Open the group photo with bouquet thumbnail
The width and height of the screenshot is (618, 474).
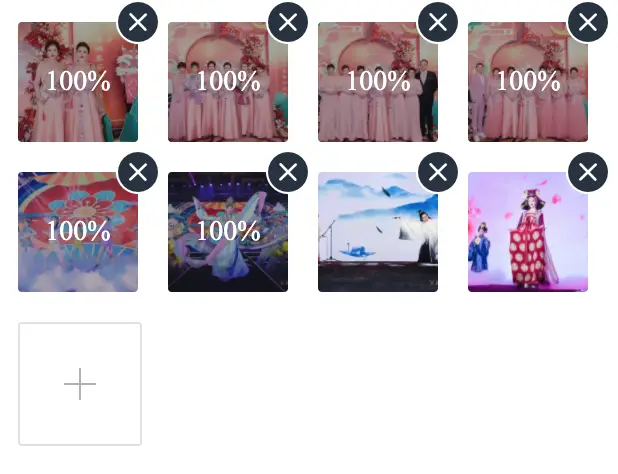tap(228, 82)
